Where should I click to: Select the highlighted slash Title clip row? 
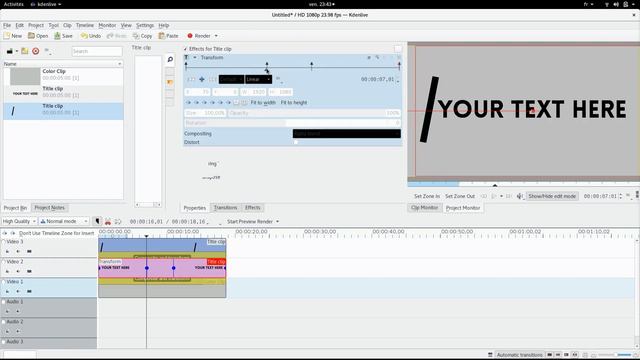click(63, 111)
